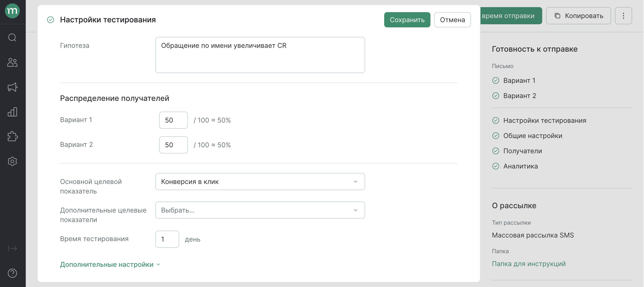The image size is (644, 287).
Task: Click checkmark icon next to Вариант 2 readiness
Action: click(x=496, y=96)
